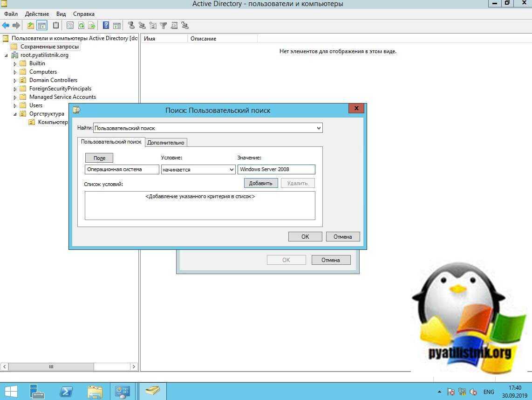Click the Поле button
Screen dimensions: 532x400
(99, 158)
